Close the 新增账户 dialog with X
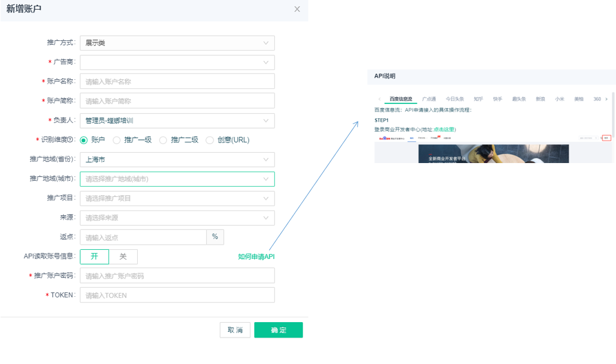 (x=297, y=9)
